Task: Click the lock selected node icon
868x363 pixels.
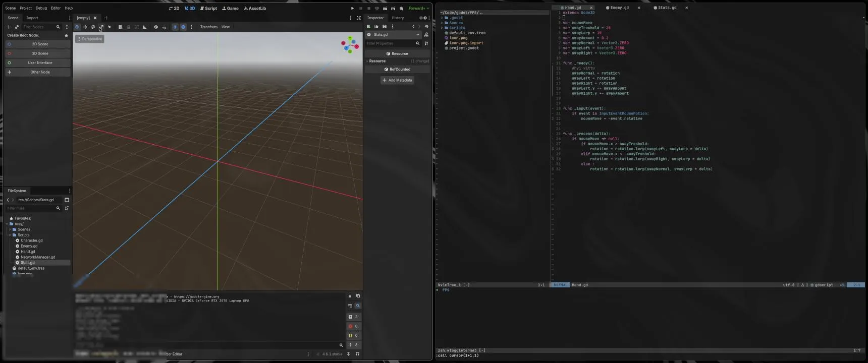Action: pos(128,27)
